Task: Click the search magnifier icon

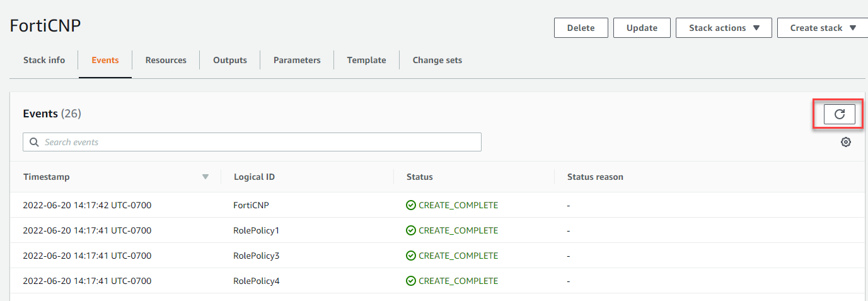Action: (x=34, y=143)
